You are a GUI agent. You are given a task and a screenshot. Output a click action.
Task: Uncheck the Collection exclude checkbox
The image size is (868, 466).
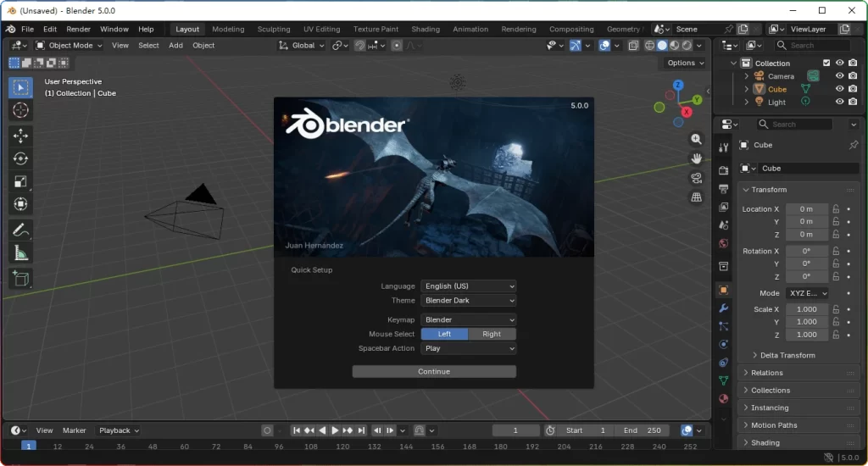pyautogui.click(x=826, y=63)
